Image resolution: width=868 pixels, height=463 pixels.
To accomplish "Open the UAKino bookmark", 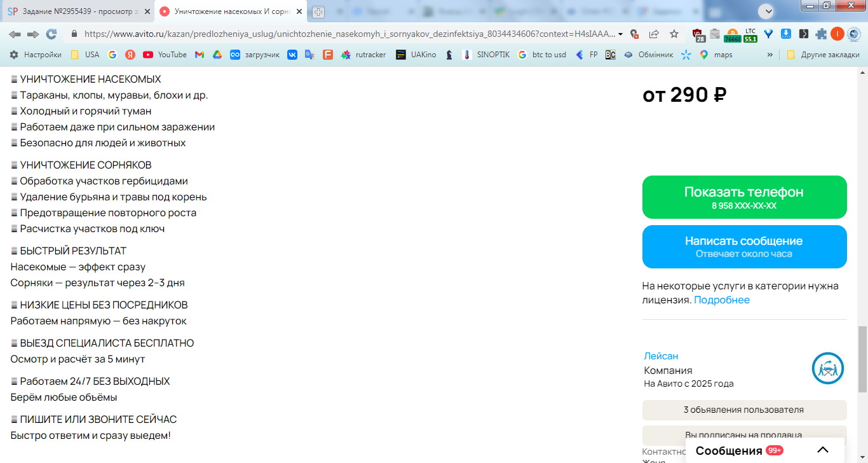I will pyautogui.click(x=416, y=55).
